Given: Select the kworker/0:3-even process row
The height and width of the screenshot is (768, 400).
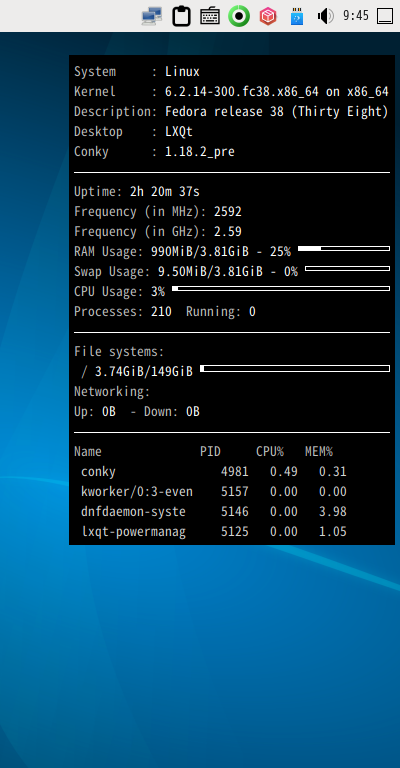Looking at the screenshot, I should (x=214, y=492).
